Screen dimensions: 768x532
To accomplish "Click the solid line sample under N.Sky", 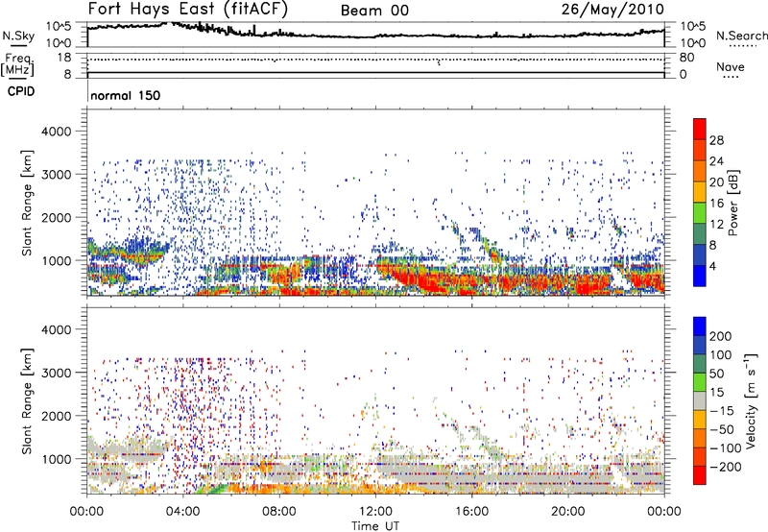I will (x=18, y=45).
